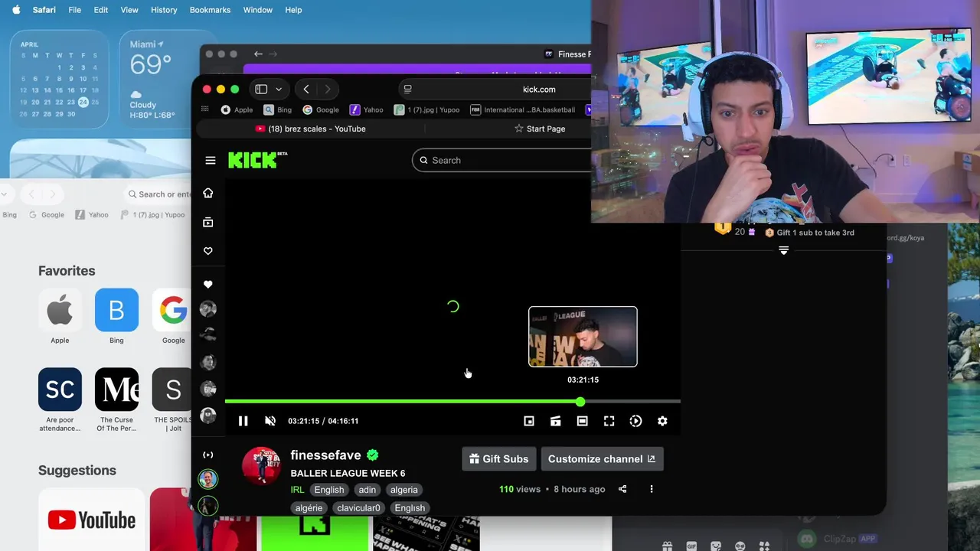
Task: Share the video using the share icon
Action: point(622,489)
